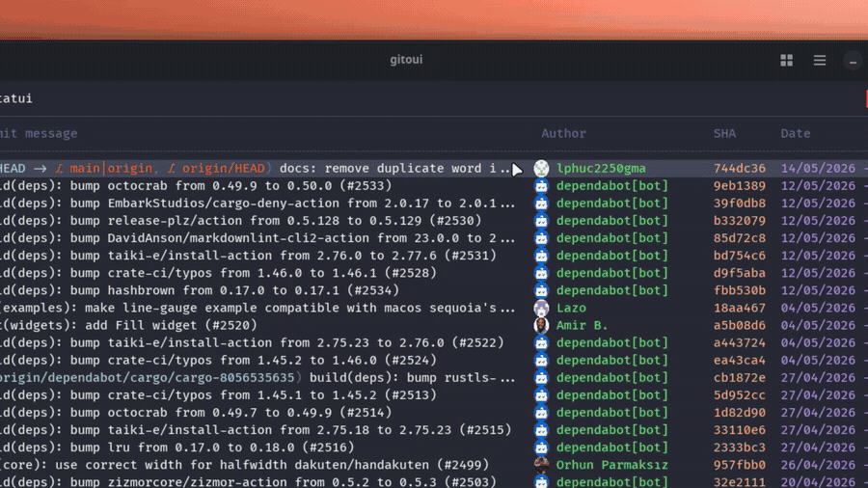Click dependabot avatar on commit ea43ca4 row
868x488 pixels.
(x=541, y=360)
